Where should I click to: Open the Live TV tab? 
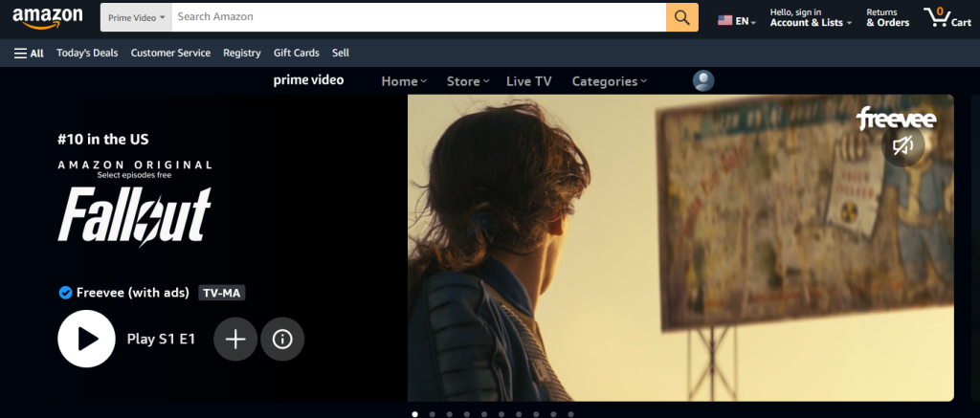[528, 81]
